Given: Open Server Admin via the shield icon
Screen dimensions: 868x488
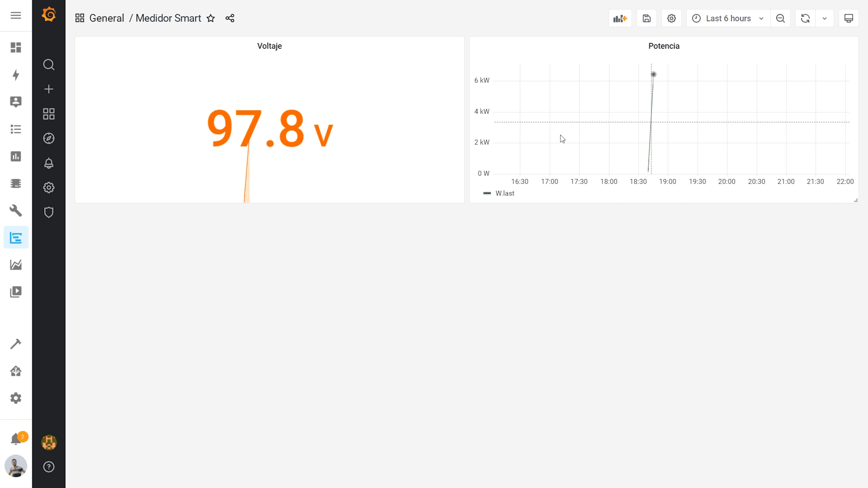Looking at the screenshot, I should [48, 212].
